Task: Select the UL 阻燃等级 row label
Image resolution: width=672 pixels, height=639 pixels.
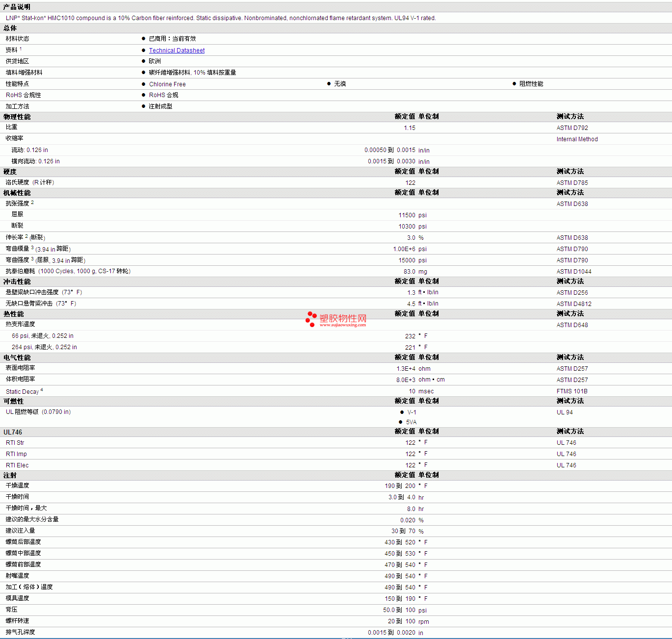Action: (x=38, y=412)
